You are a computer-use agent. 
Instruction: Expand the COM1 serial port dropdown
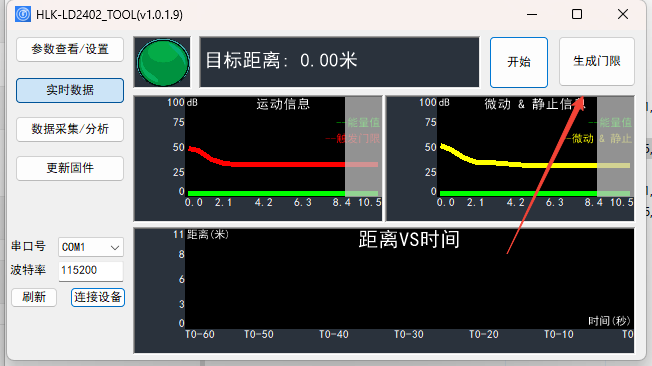(x=91, y=247)
